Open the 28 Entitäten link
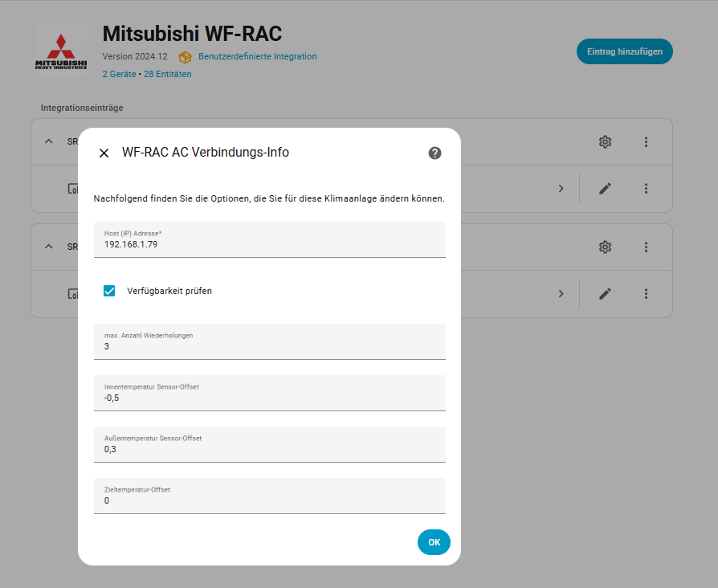 (168, 74)
